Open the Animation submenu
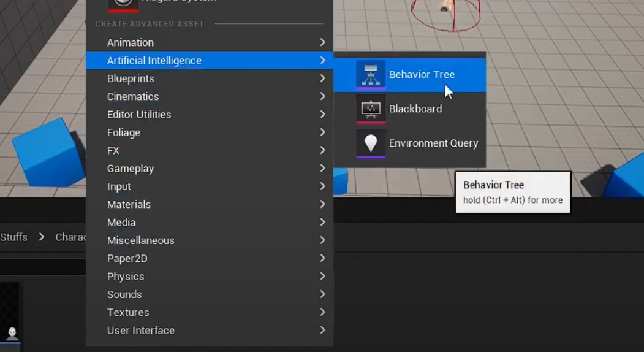The width and height of the screenshot is (644, 352). tap(210, 42)
